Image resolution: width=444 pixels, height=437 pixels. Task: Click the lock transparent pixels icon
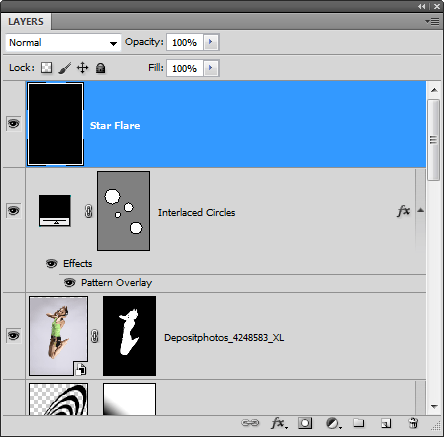click(x=46, y=68)
